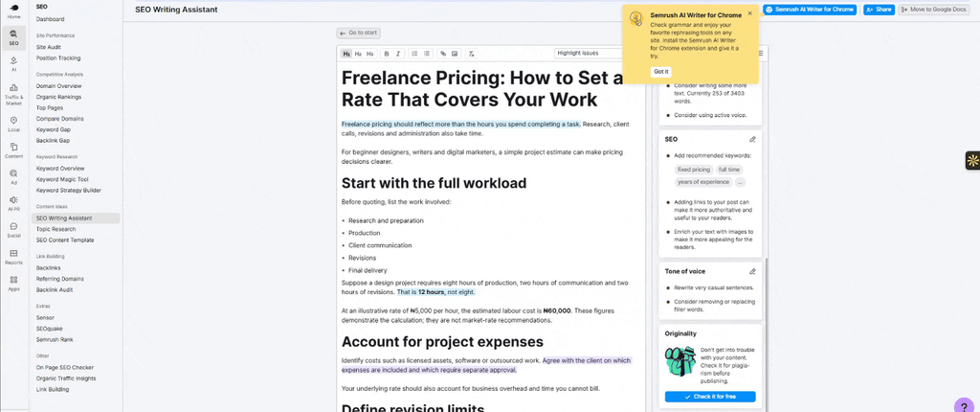Open SEO Content Template in the sidebar
The height and width of the screenshot is (412, 980).
(65, 240)
